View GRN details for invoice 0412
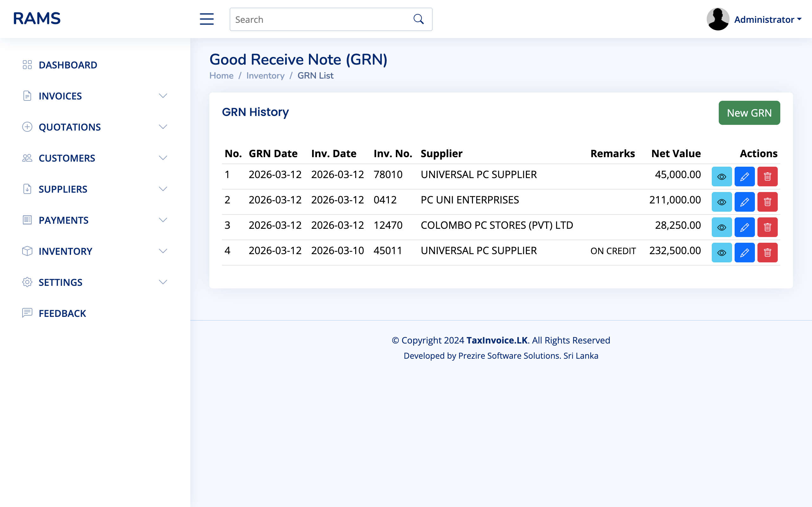The image size is (812, 507). pos(721,202)
